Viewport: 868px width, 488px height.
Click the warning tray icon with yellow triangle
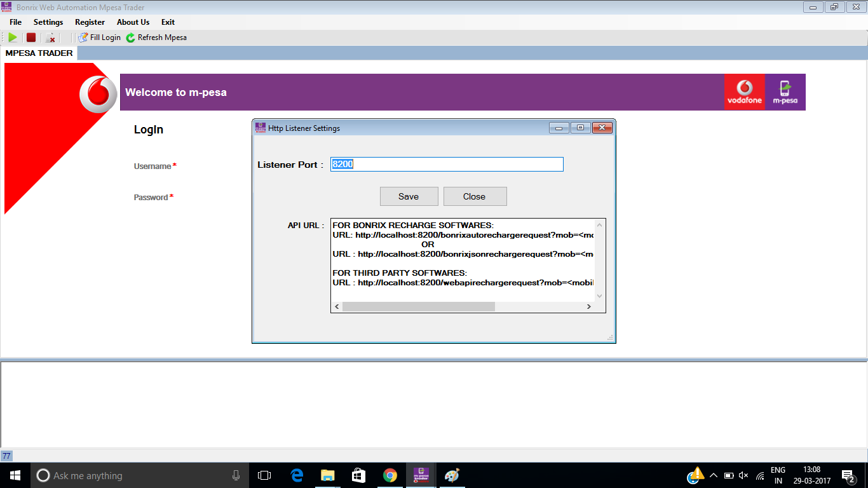696,475
